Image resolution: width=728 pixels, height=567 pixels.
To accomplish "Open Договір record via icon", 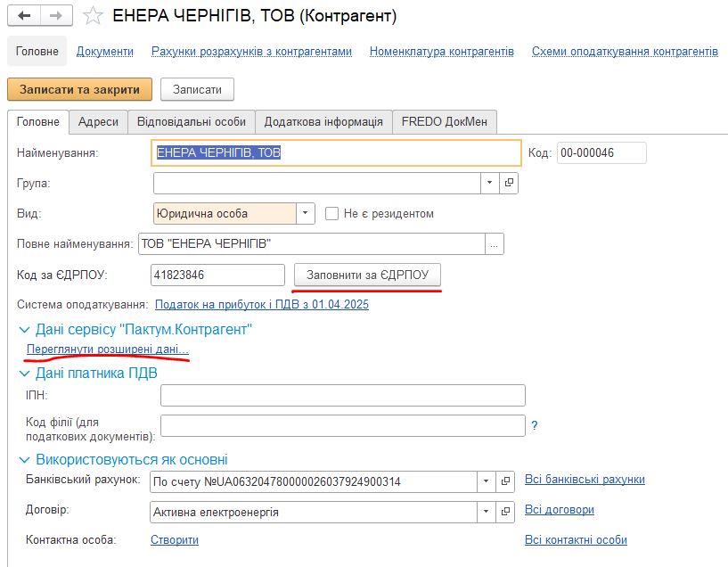I will [506, 512].
